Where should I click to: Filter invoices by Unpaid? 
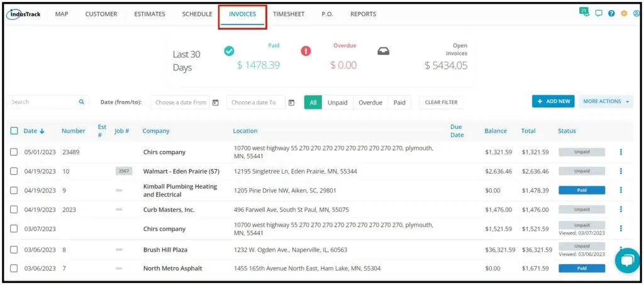337,103
